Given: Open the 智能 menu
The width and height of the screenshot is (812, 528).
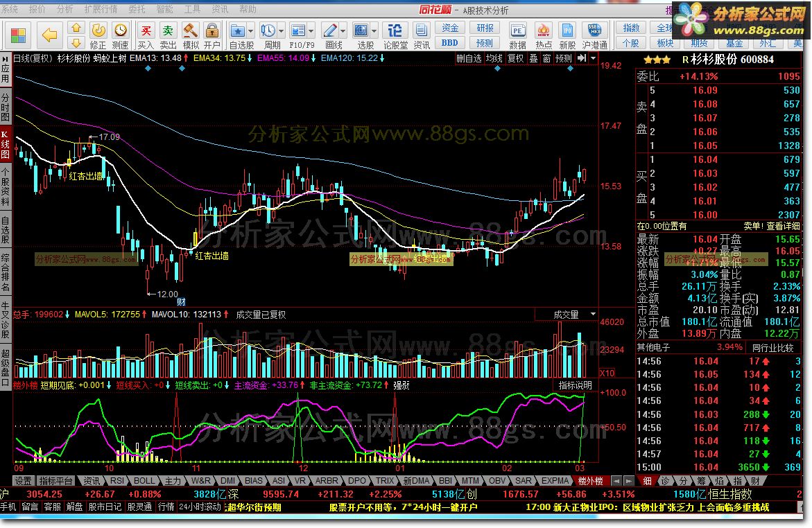Looking at the screenshot, I should (x=164, y=9).
